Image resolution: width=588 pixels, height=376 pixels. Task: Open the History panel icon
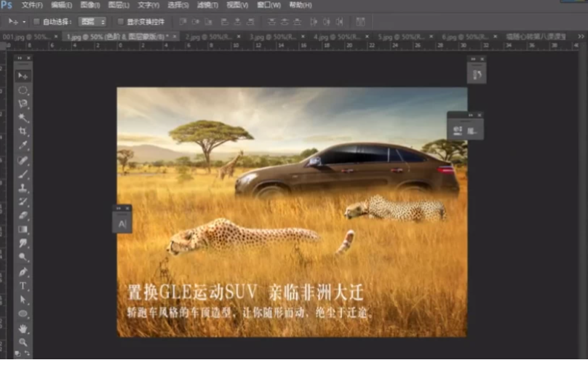click(477, 75)
